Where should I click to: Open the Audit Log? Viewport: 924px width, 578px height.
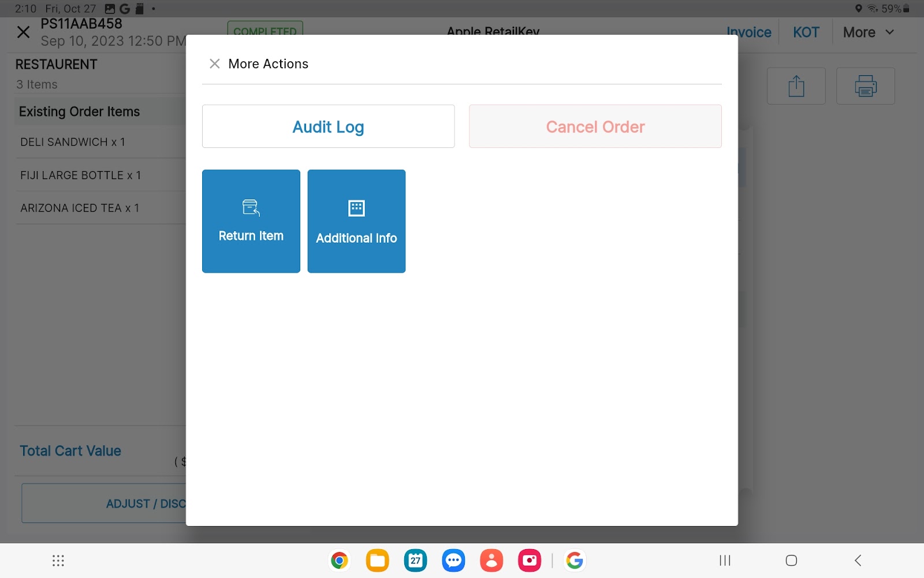pyautogui.click(x=328, y=127)
